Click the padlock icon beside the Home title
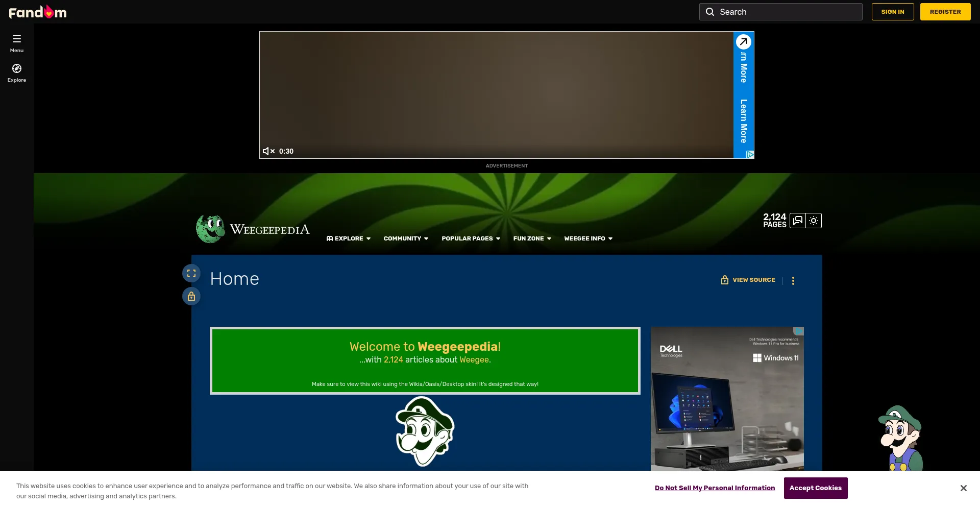 tap(191, 296)
